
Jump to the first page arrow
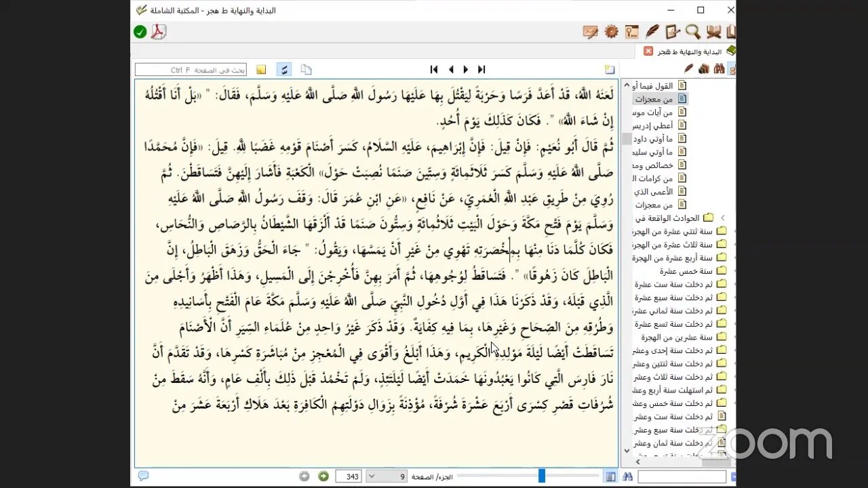pos(434,69)
